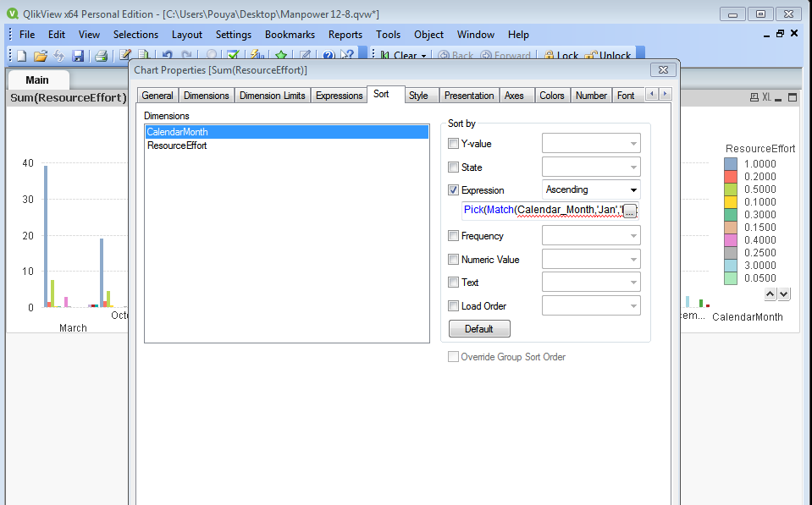The width and height of the screenshot is (812, 505).
Task: Open the Bookmarks menu
Action: [290, 35]
